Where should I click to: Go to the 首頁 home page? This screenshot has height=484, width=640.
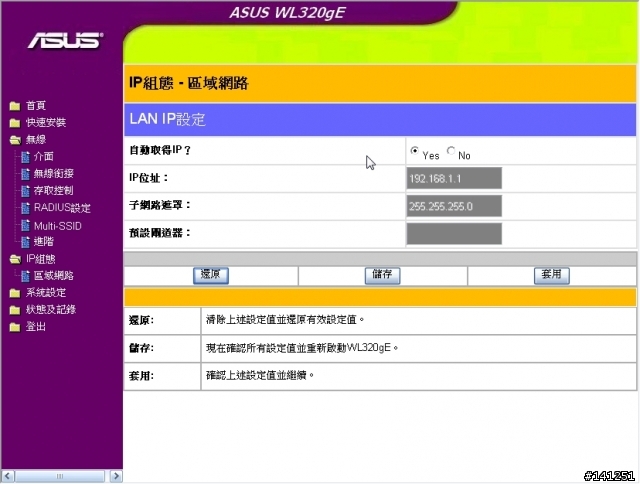36,106
